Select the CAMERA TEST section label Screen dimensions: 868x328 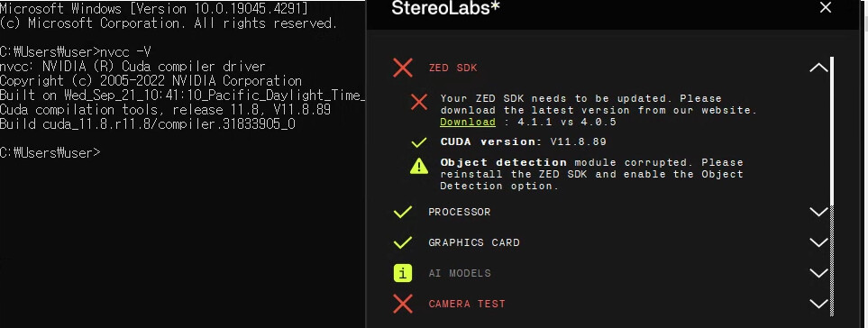point(467,304)
